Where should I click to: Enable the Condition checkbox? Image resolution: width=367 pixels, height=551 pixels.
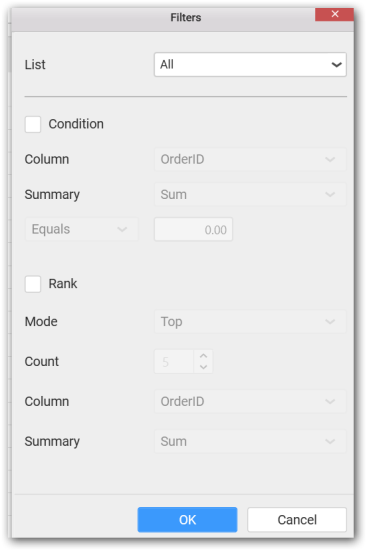33,124
